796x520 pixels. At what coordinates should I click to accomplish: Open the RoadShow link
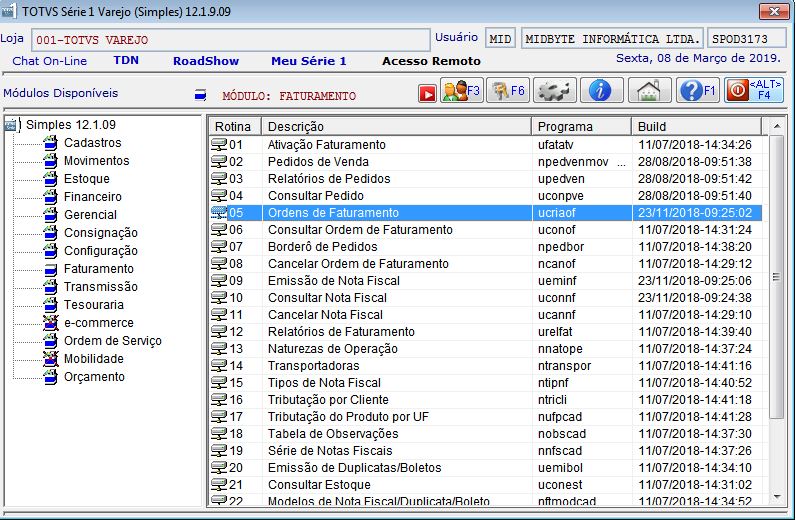(206, 61)
